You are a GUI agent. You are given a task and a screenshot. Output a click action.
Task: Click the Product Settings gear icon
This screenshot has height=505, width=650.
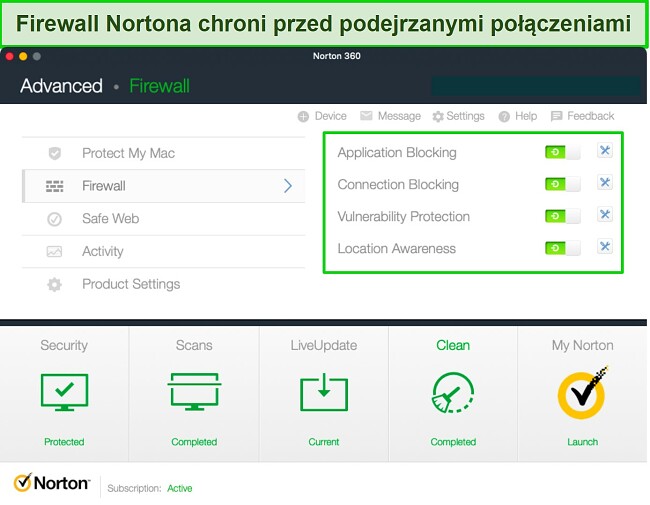[54, 284]
